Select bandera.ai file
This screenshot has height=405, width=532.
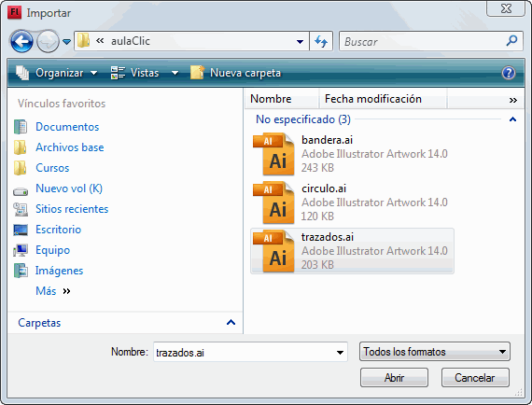[352, 154]
